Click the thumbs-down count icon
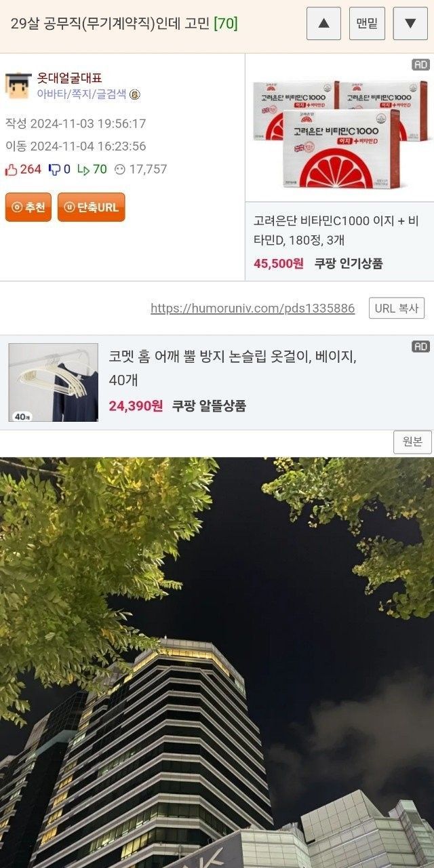 click(x=54, y=169)
